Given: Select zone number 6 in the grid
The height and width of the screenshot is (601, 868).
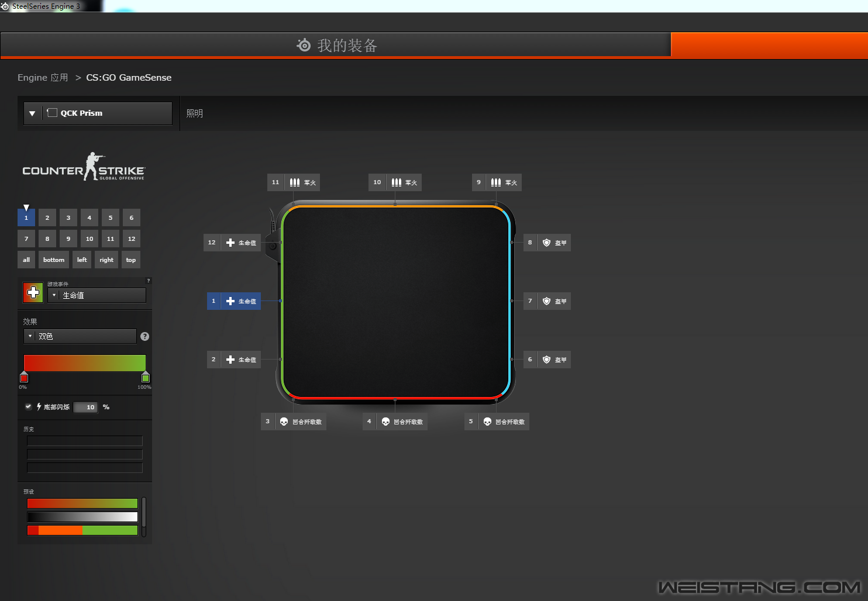Looking at the screenshot, I should coord(132,217).
